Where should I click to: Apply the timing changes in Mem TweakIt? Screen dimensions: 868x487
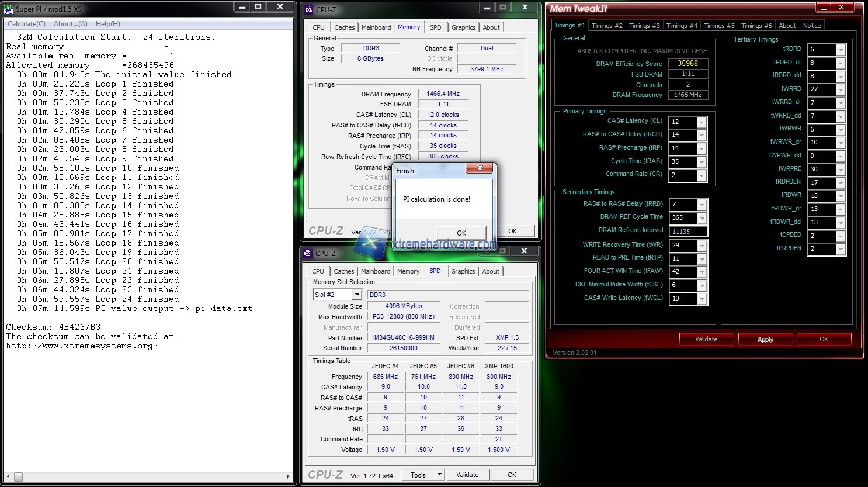click(x=765, y=339)
